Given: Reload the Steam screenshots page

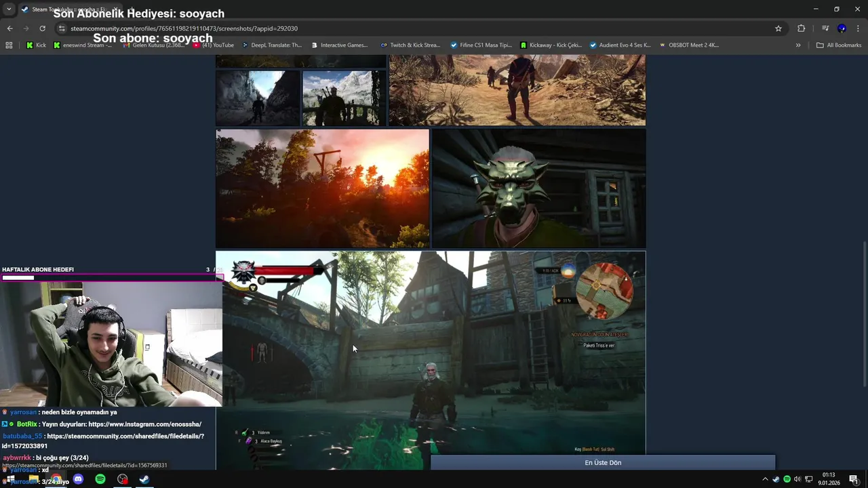Looking at the screenshot, I should point(42,28).
